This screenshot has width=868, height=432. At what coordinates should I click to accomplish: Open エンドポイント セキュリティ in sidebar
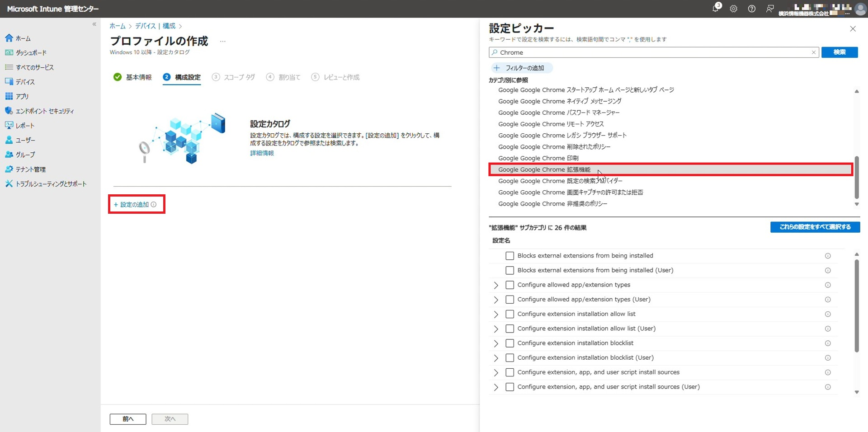pyautogui.click(x=44, y=111)
